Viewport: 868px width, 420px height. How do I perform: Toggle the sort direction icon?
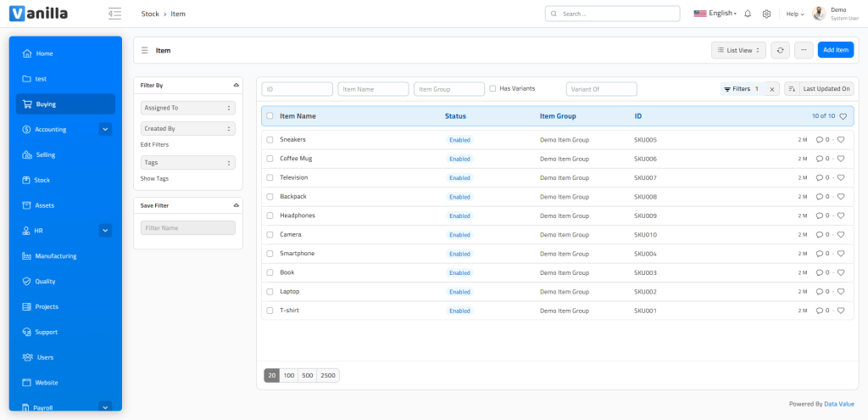coord(793,88)
